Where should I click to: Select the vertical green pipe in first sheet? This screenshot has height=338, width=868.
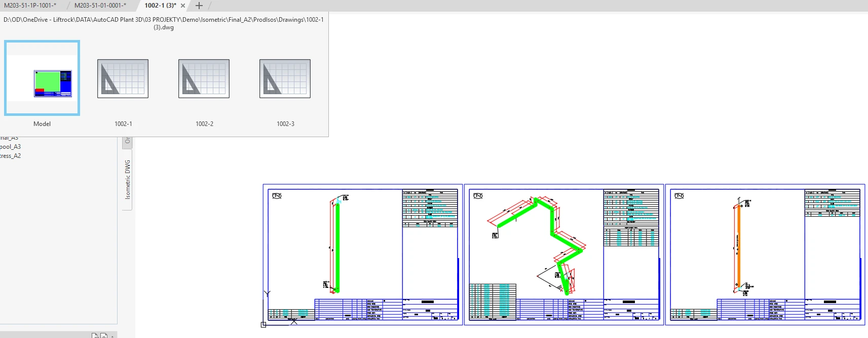tap(337, 248)
